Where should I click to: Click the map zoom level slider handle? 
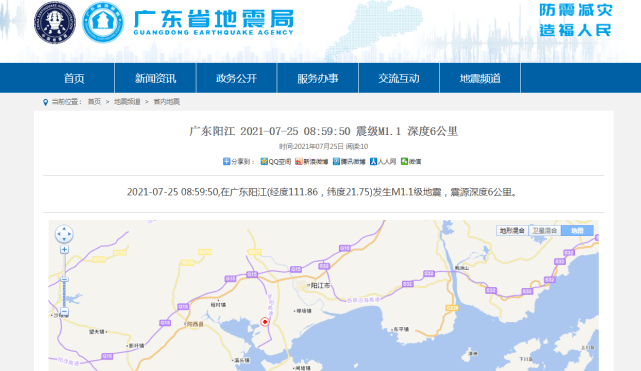[64, 279]
